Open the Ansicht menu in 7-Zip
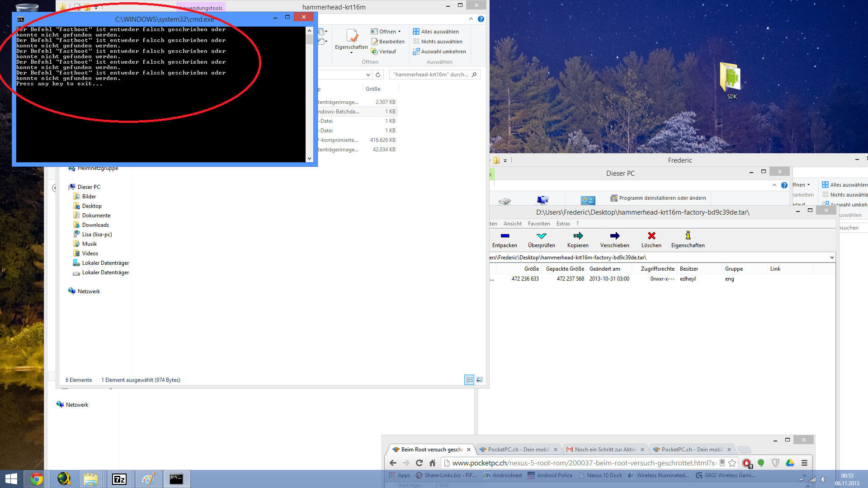The height and width of the screenshot is (488, 868). point(512,224)
